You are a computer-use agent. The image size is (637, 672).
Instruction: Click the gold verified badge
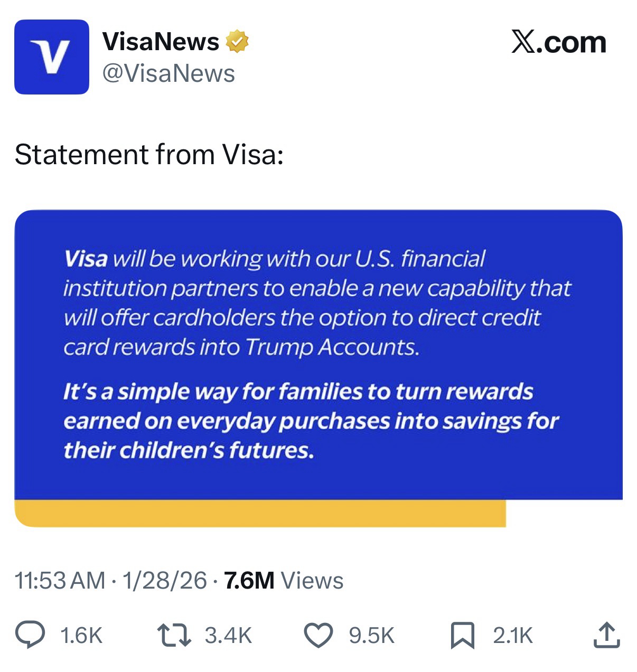click(x=237, y=42)
